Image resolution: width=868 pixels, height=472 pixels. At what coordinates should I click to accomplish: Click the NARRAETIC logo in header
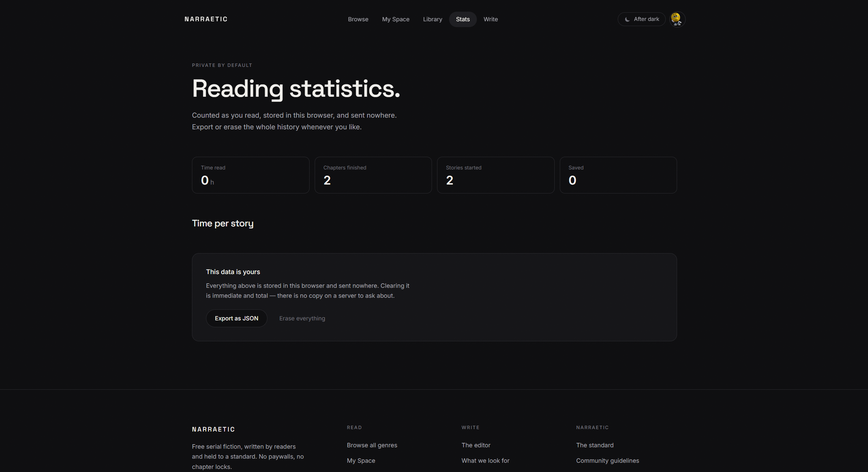[x=206, y=19]
